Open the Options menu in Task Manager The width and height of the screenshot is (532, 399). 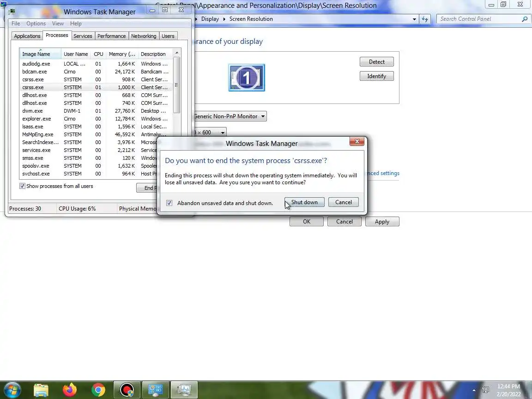(36, 24)
